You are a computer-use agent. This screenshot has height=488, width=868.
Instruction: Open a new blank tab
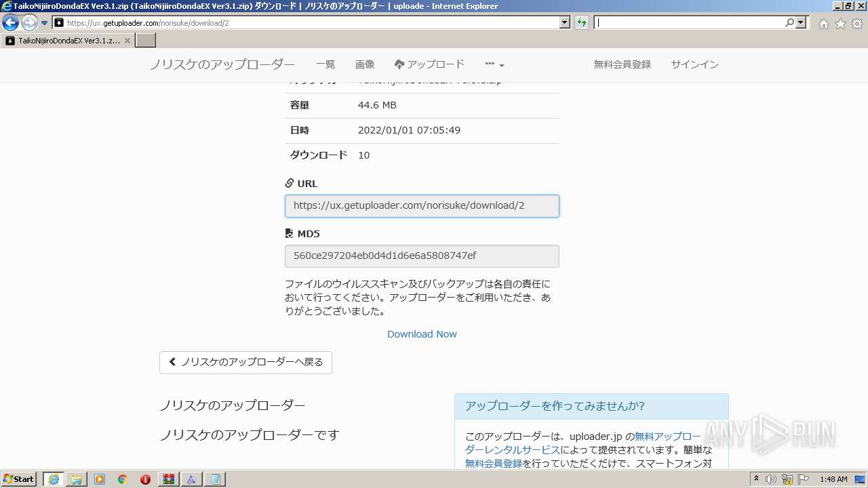pyautogui.click(x=146, y=41)
